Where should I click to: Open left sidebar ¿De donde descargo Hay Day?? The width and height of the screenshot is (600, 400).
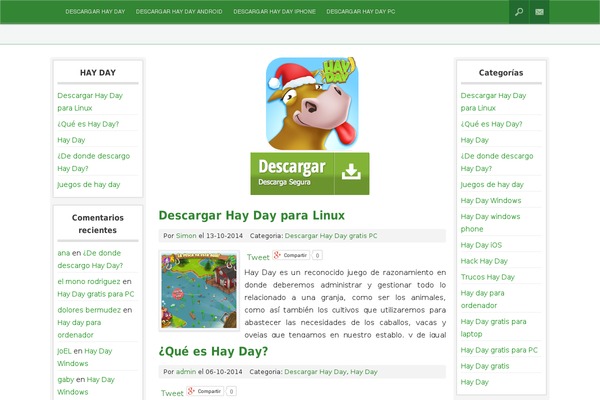pos(94,162)
